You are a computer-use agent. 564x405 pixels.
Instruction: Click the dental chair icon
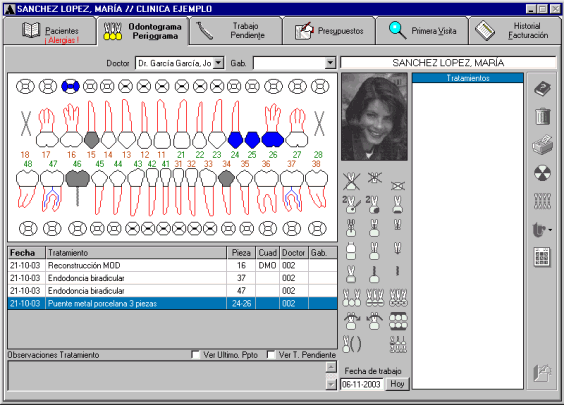pyautogui.click(x=542, y=229)
